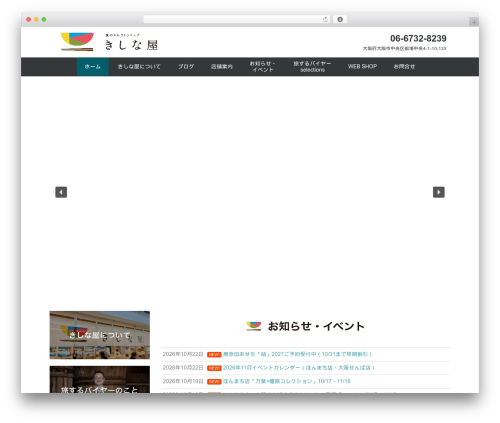Click the yellow minimize window dot

tap(36, 19)
